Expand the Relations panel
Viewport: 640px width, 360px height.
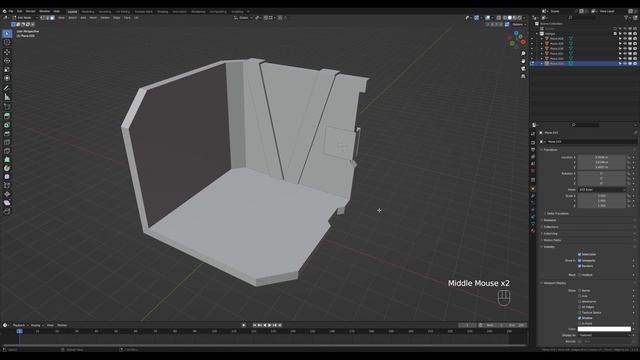point(549,220)
